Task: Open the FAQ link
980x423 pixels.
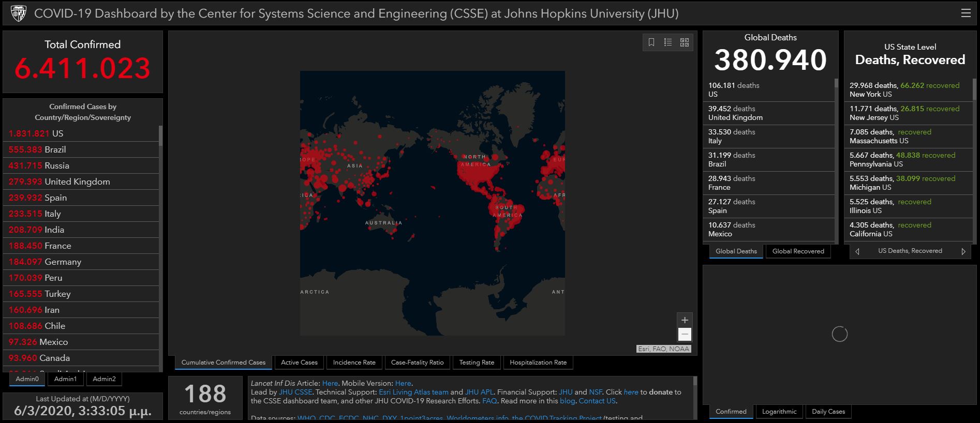Action: 489,401
